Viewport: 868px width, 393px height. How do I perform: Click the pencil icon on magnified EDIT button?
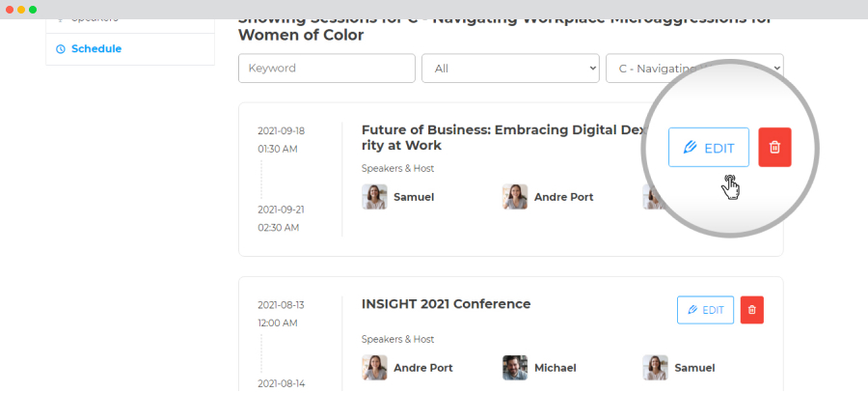(x=690, y=148)
